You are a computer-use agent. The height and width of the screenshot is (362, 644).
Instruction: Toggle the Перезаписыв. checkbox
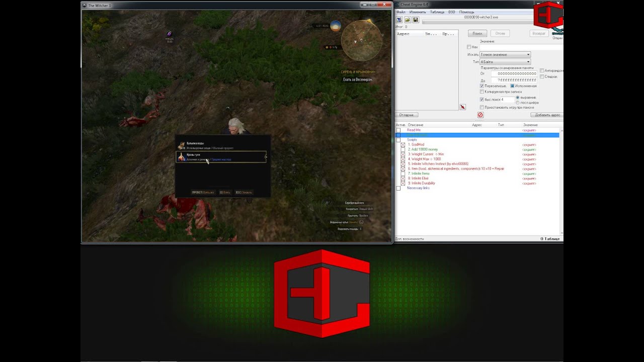482,86
